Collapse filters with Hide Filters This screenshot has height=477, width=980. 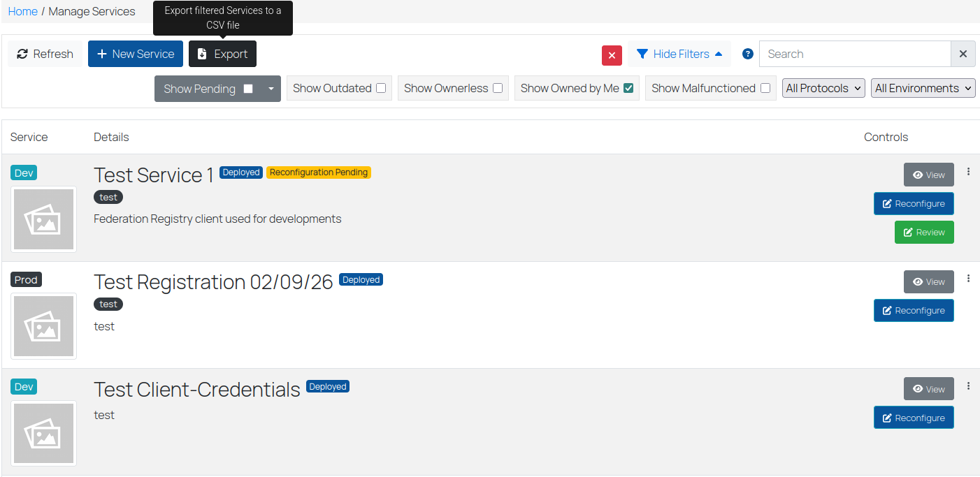pyautogui.click(x=679, y=54)
